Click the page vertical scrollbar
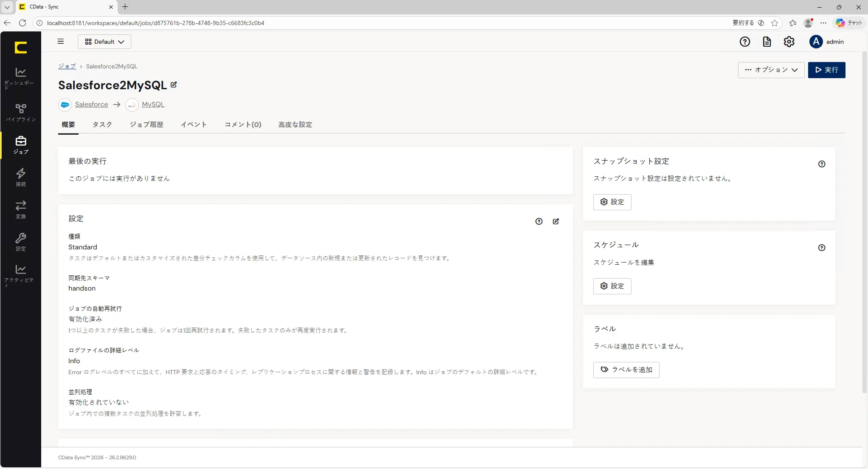This screenshot has width=868, height=469. coord(865,223)
